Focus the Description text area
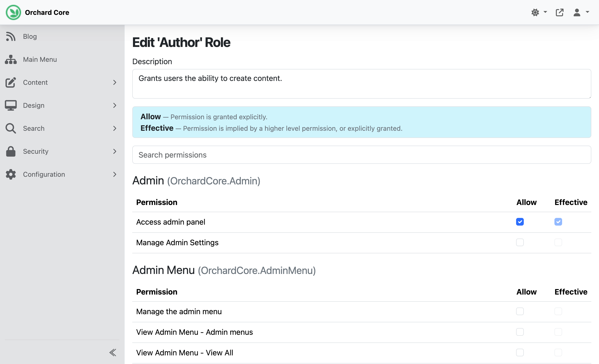The height and width of the screenshot is (364, 599). tap(362, 84)
